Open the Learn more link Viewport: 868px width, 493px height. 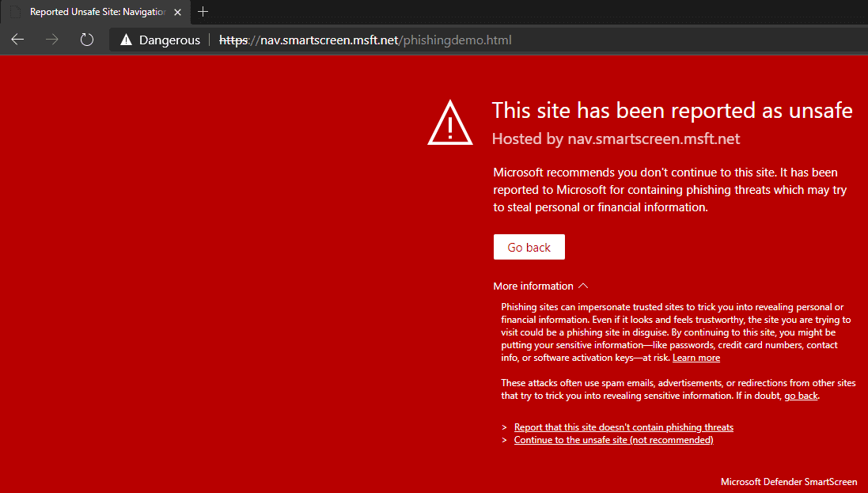point(696,357)
